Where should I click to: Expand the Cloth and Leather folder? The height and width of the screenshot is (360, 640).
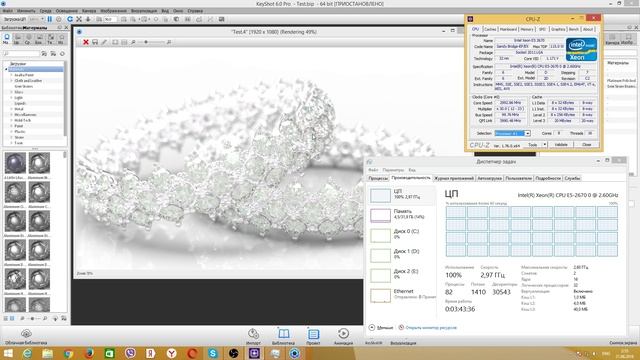point(11,81)
